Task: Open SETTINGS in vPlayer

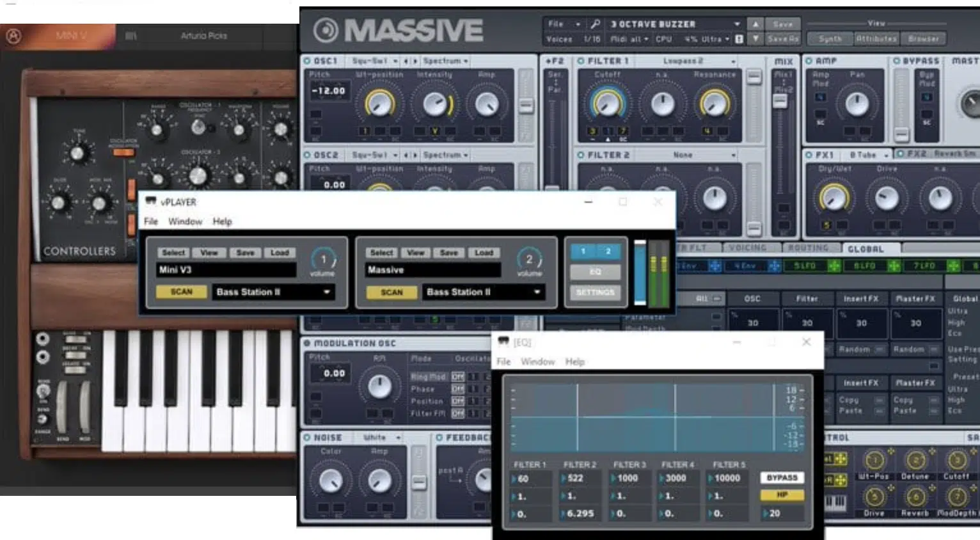Action: pyautogui.click(x=595, y=292)
